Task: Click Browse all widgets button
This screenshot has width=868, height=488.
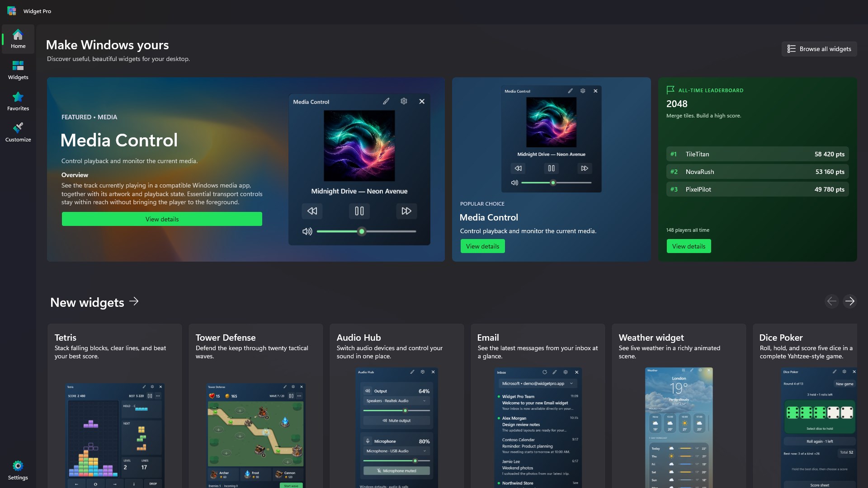Action: 819,49
